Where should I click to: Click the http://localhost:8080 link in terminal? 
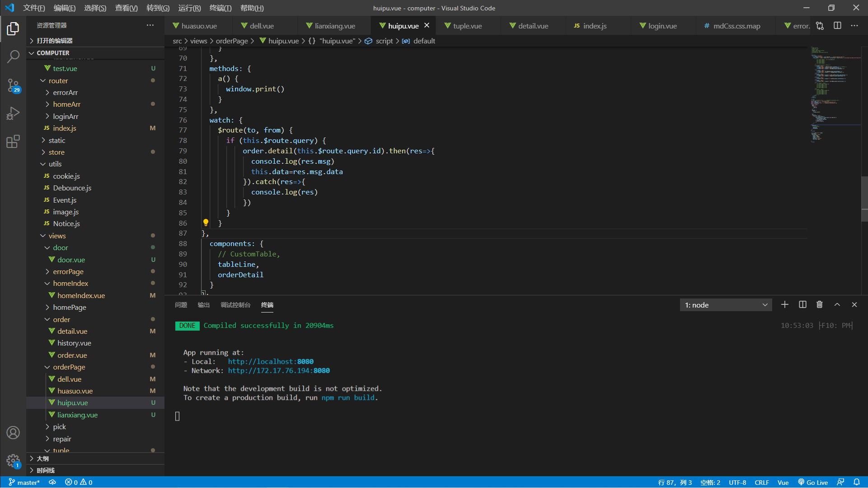click(x=270, y=361)
